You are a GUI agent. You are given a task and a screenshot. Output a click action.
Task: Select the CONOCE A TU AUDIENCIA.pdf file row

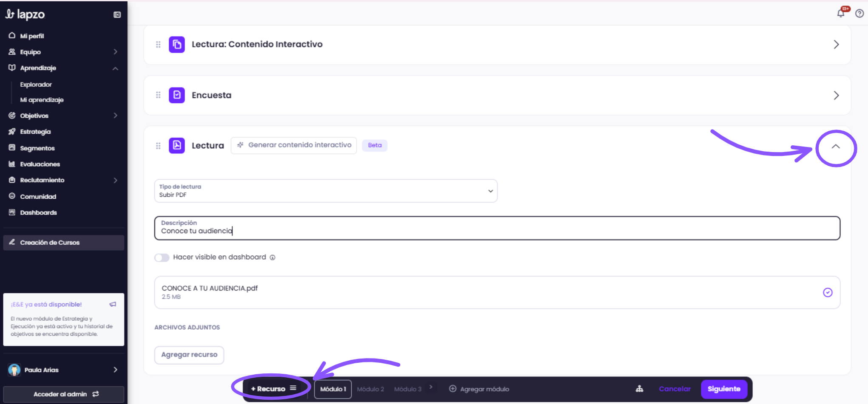point(497,292)
